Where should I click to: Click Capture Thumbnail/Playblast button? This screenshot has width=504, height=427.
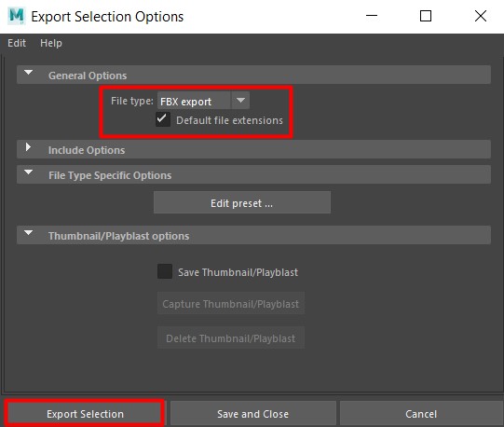click(231, 303)
